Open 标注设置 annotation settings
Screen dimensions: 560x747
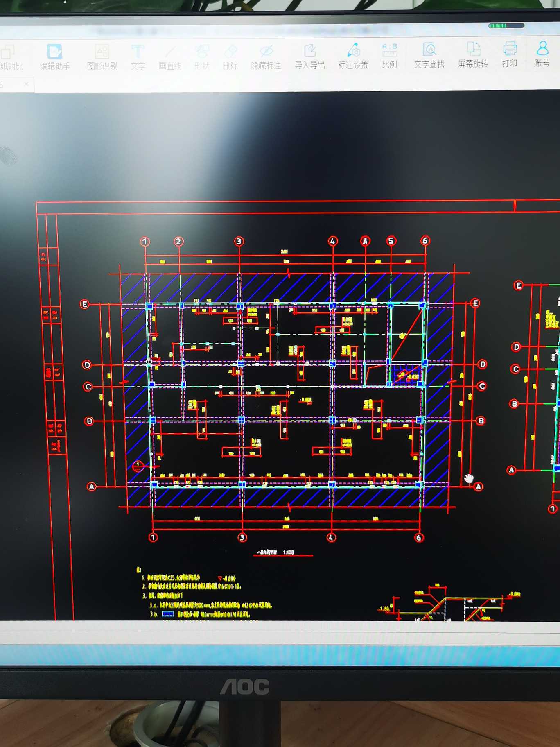click(353, 56)
